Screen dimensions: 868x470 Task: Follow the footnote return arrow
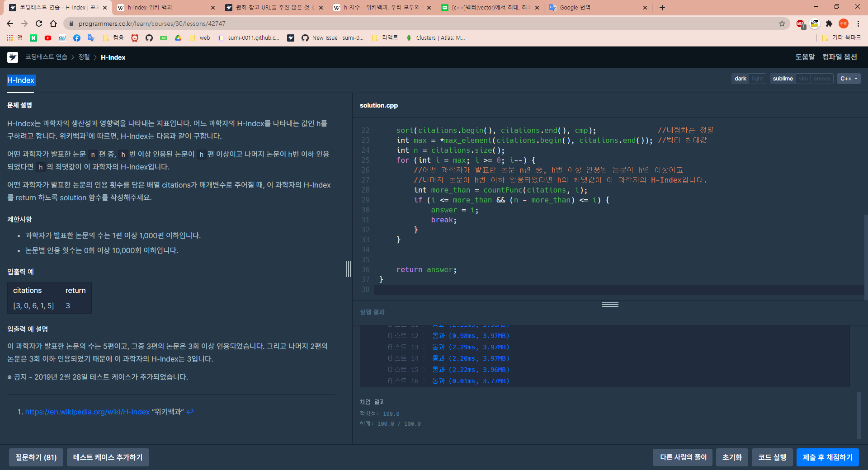tap(190, 412)
